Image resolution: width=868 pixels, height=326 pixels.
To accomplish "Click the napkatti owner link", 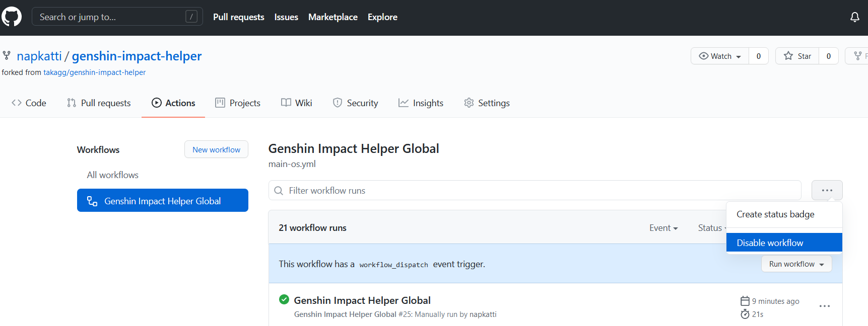I will (x=39, y=56).
